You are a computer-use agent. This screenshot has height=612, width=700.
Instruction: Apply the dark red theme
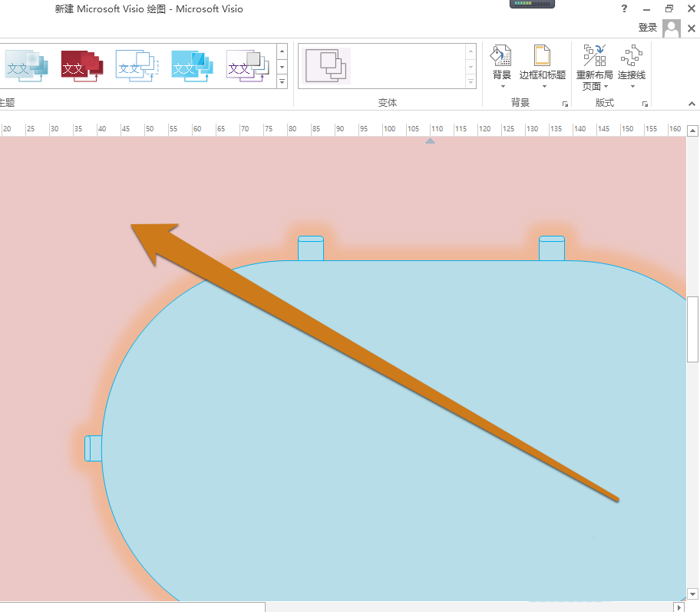point(81,66)
